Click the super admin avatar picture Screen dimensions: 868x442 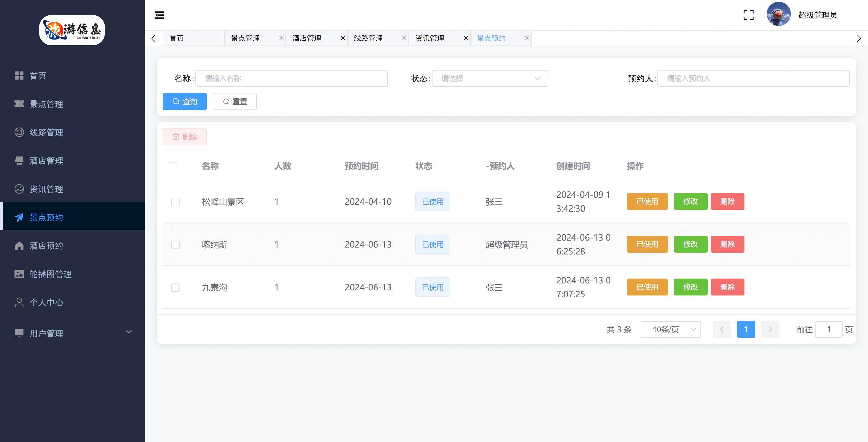coord(778,14)
